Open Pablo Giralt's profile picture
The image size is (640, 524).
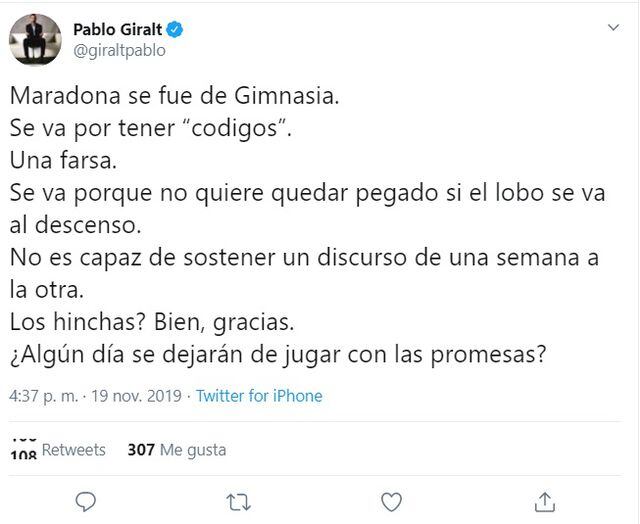[35, 40]
